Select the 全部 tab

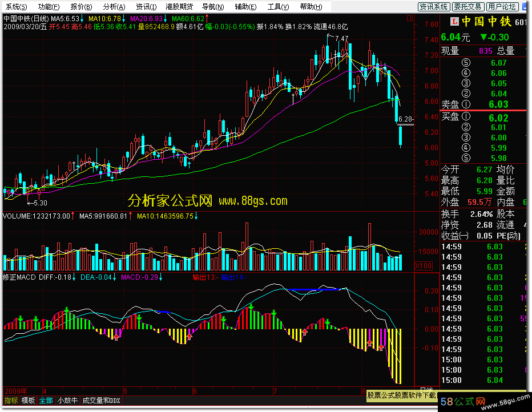point(46,401)
